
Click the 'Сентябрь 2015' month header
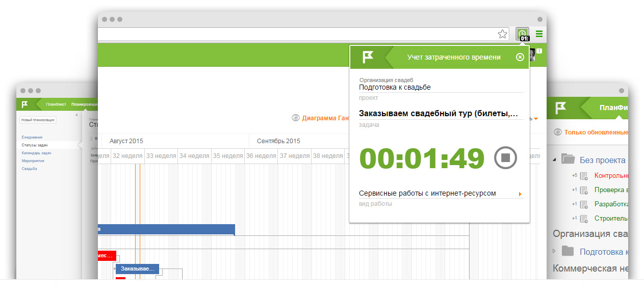[x=278, y=141]
